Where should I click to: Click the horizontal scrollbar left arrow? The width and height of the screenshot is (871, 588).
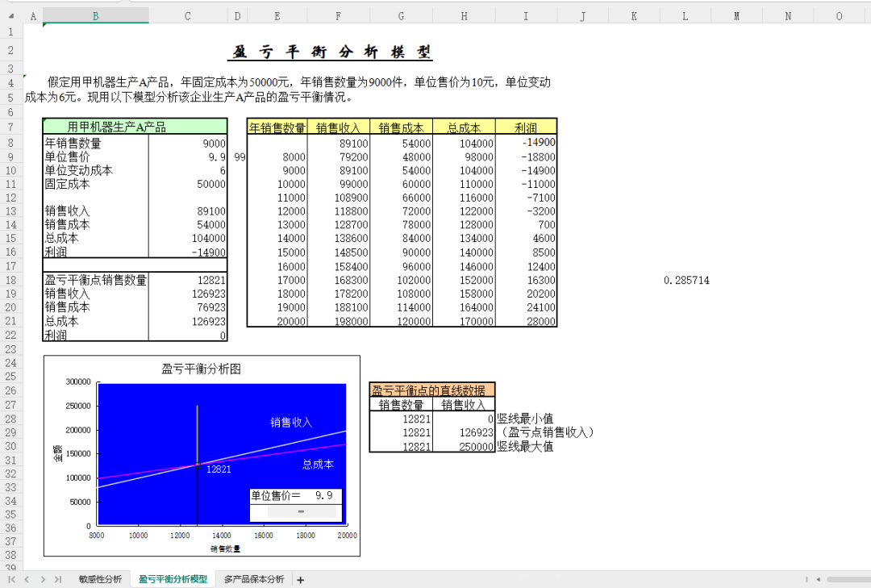(818, 580)
